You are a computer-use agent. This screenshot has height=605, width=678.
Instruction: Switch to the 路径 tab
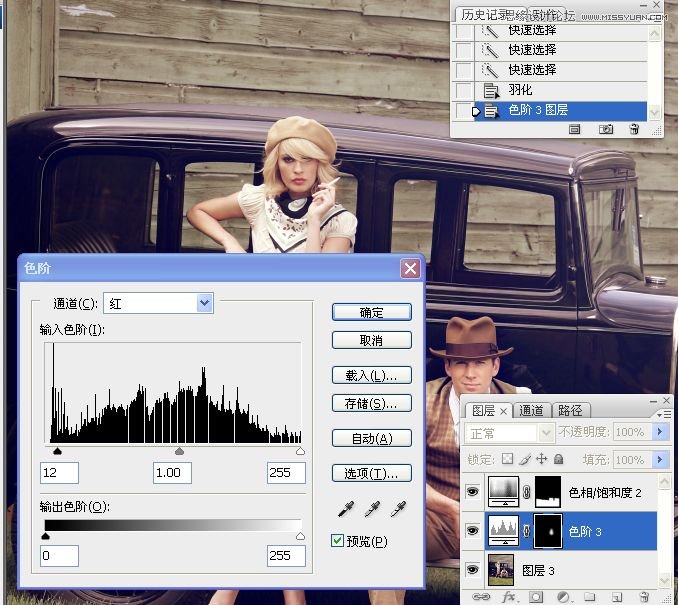tap(570, 410)
